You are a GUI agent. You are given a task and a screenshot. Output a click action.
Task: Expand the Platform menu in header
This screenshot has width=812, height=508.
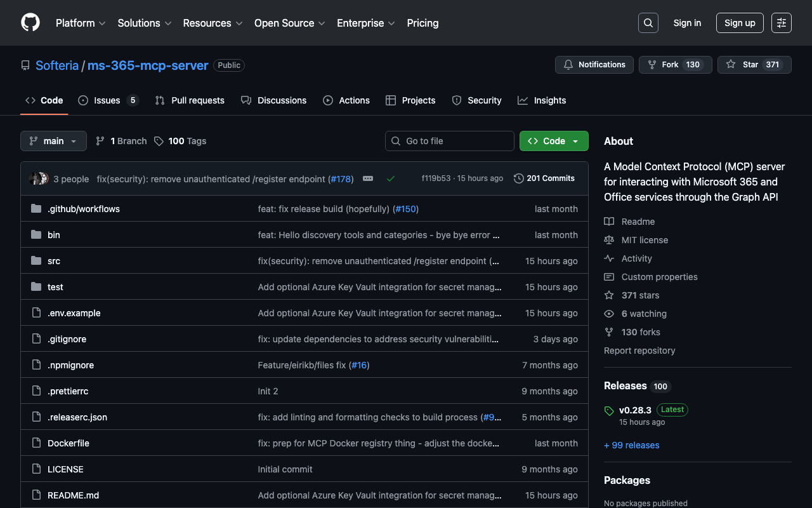81,23
